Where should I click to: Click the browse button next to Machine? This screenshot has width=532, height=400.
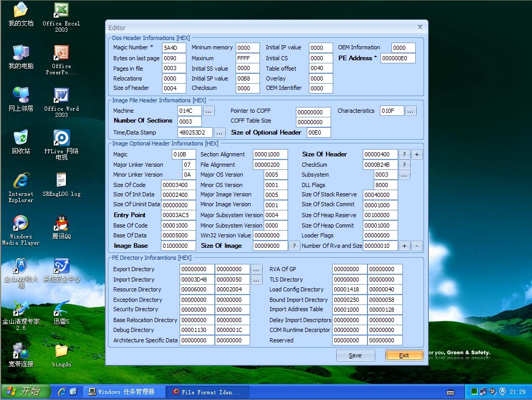(209, 111)
